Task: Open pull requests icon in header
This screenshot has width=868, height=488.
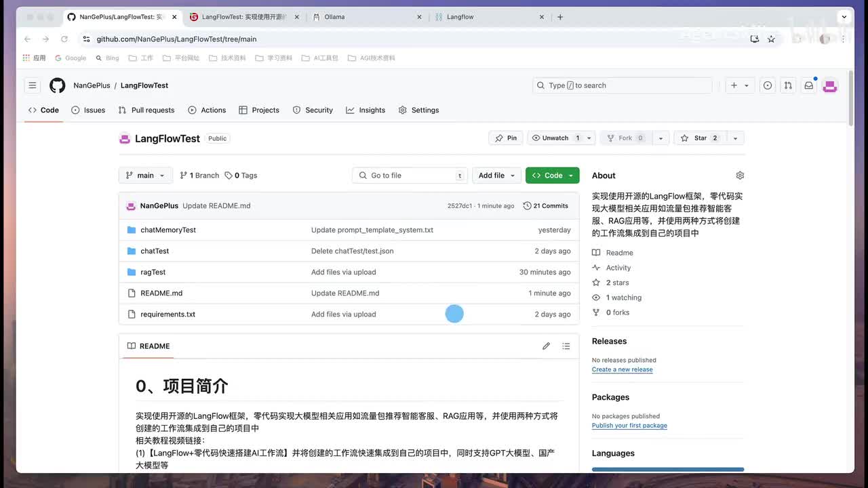Action: 788,85
